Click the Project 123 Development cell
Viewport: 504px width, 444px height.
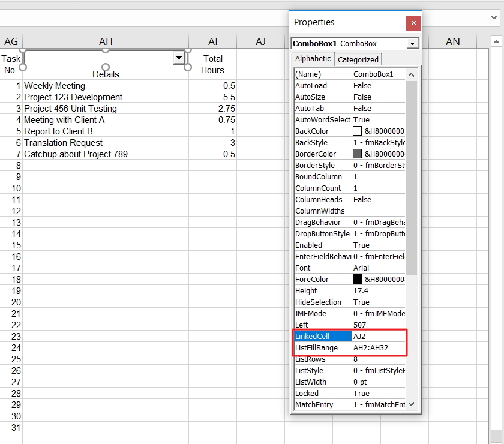click(106, 97)
